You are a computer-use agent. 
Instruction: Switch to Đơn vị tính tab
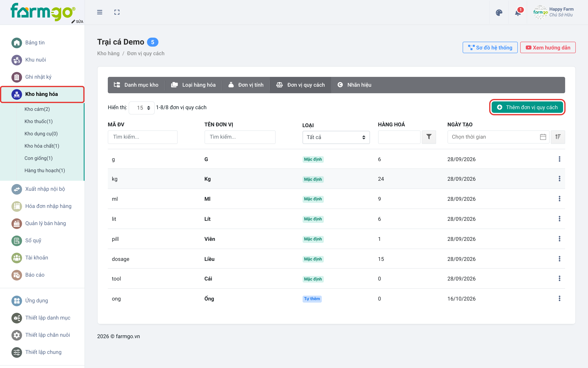pos(246,85)
